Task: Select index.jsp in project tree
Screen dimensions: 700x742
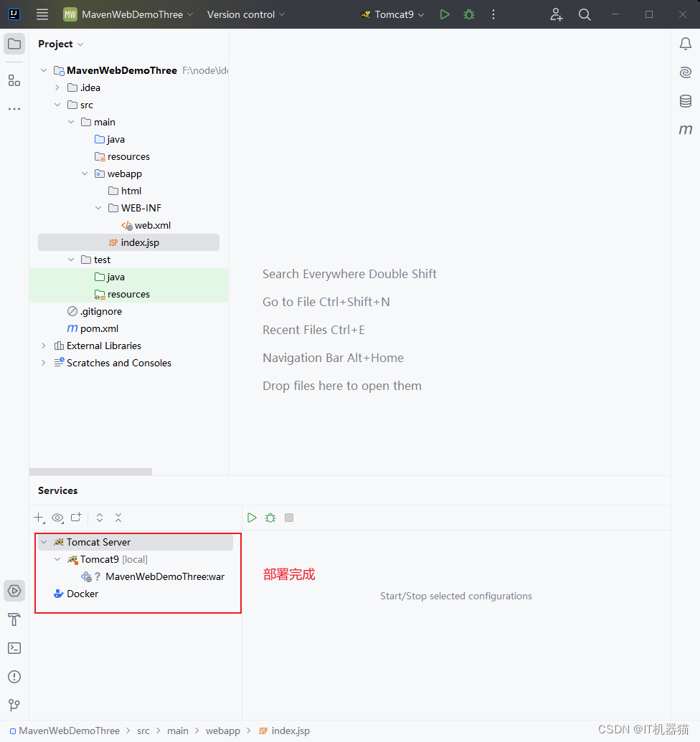Action: tap(128, 242)
